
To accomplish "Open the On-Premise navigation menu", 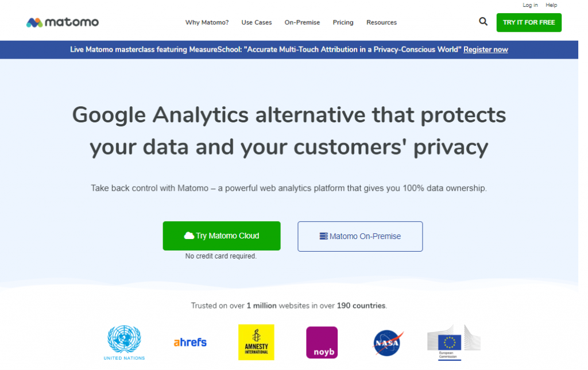I will (302, 22).
